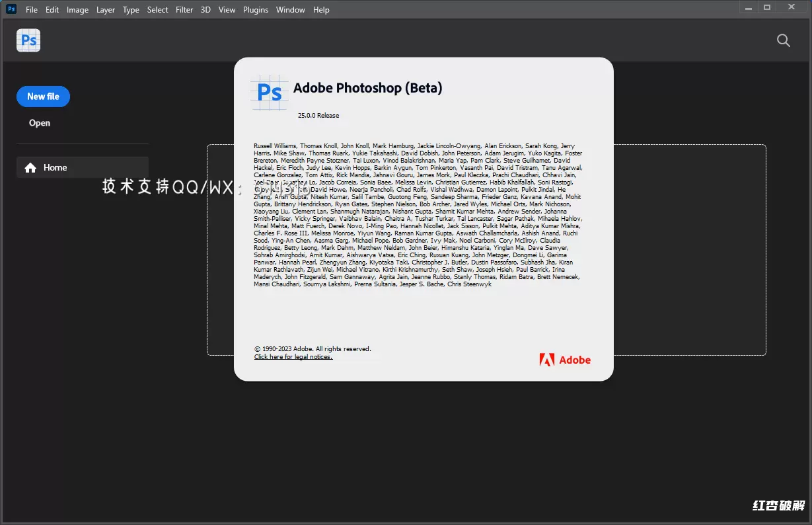Open the 3D menu
Viewport: 812px width, 525px height.
coord(205,9)
